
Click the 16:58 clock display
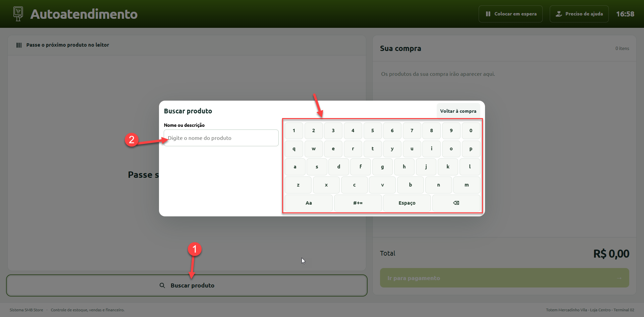(x=625, y=14)
